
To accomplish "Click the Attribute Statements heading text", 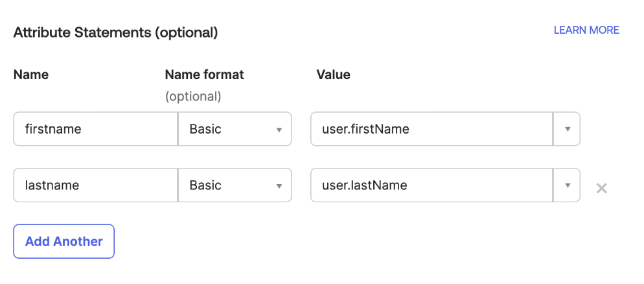I will point(82,32).
